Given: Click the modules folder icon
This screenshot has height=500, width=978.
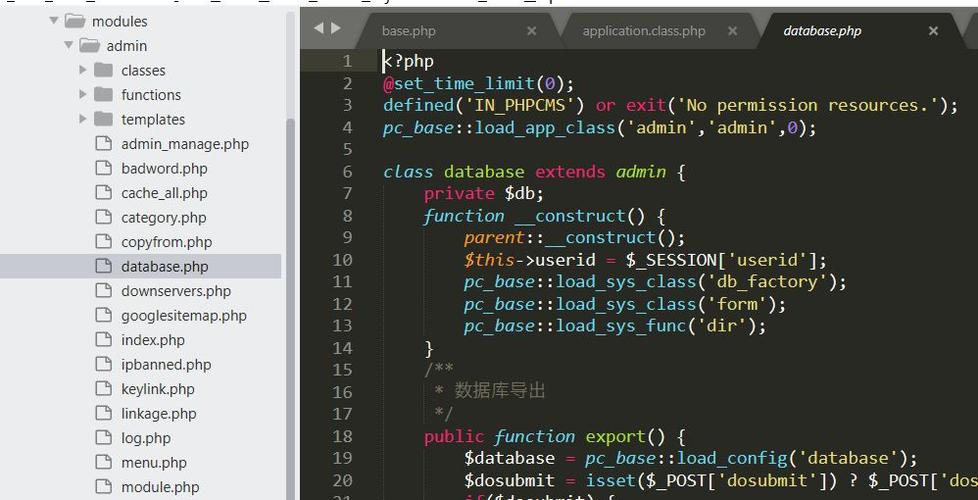Looking at the screenshot, I should (75, 21).
